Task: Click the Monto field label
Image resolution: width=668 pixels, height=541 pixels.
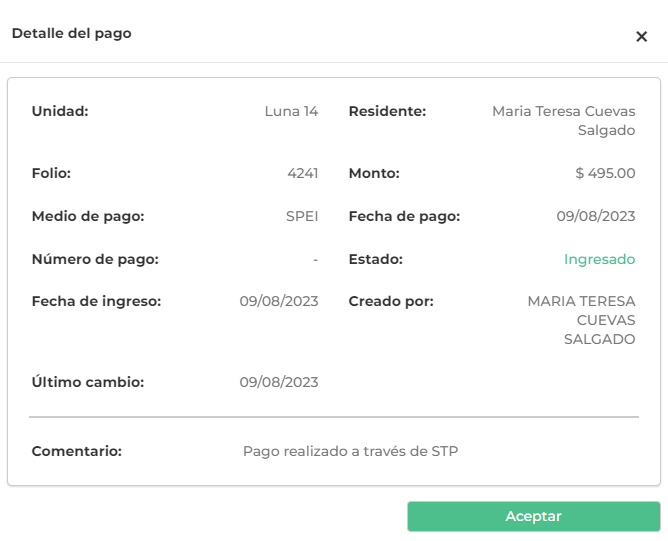Action: coord(374,173)
